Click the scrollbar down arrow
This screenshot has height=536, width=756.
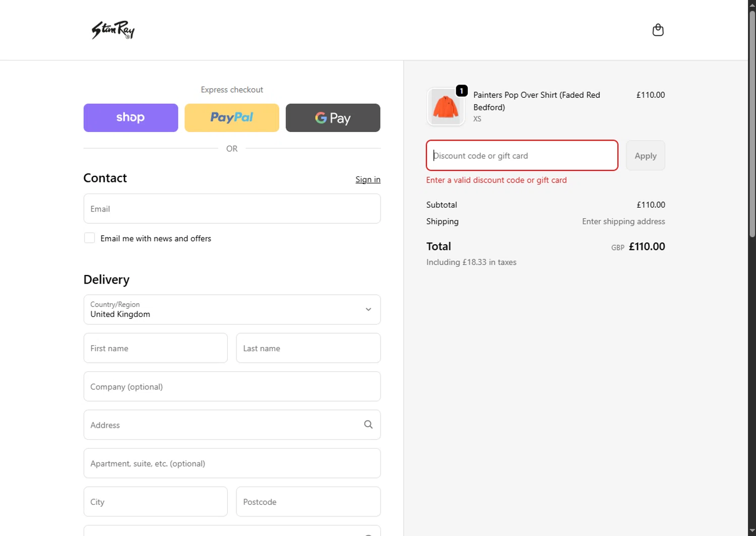pos(752,531)
